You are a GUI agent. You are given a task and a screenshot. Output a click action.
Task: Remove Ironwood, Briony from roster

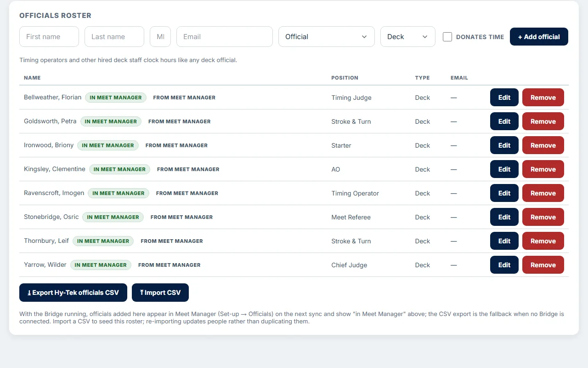pyautogui.click(x=543, y=145)
